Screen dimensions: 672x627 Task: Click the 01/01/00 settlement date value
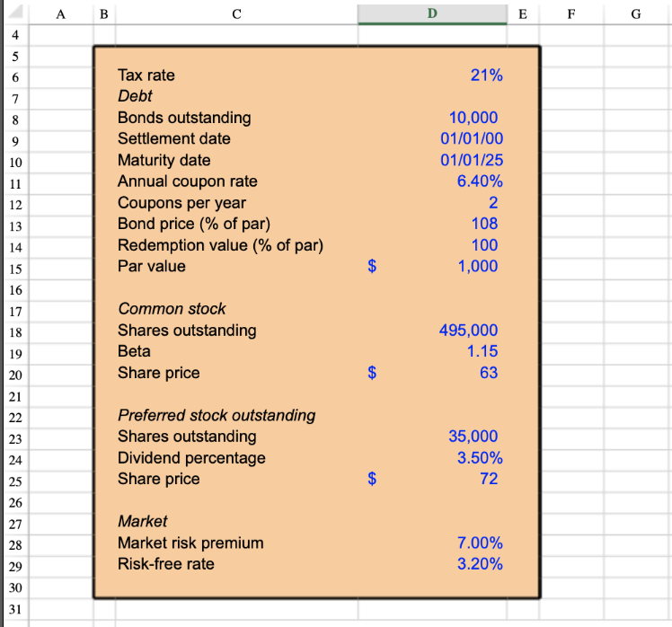click(472, 138)
